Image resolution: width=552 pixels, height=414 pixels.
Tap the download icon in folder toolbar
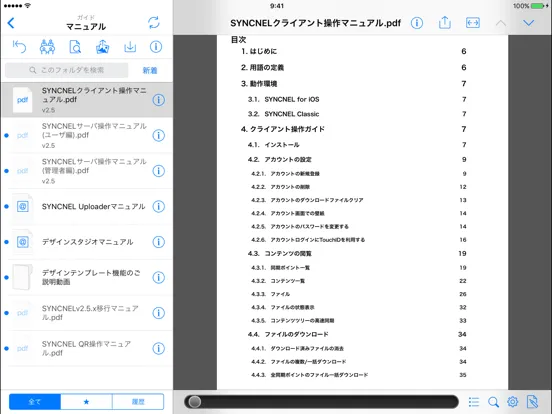(x=130, y=47)
